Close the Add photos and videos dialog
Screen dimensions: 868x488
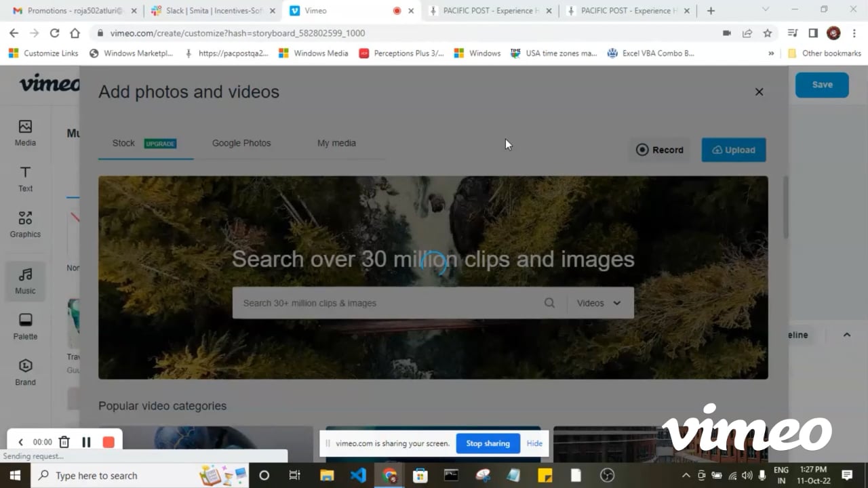(x=759, y=92)
